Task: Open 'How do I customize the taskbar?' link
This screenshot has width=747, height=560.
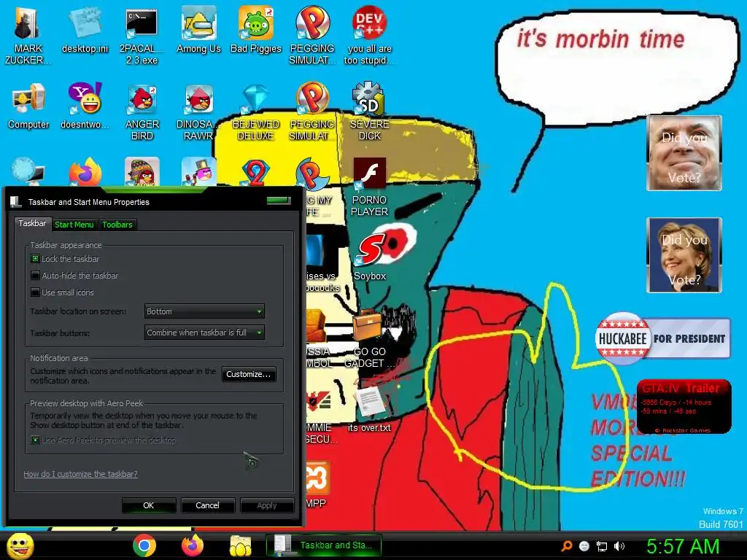Action: coord(80,474)
